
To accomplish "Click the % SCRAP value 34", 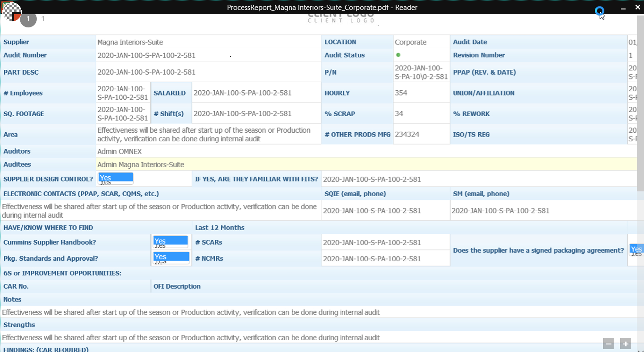I will pyautogui.click(x=421, y=114).
